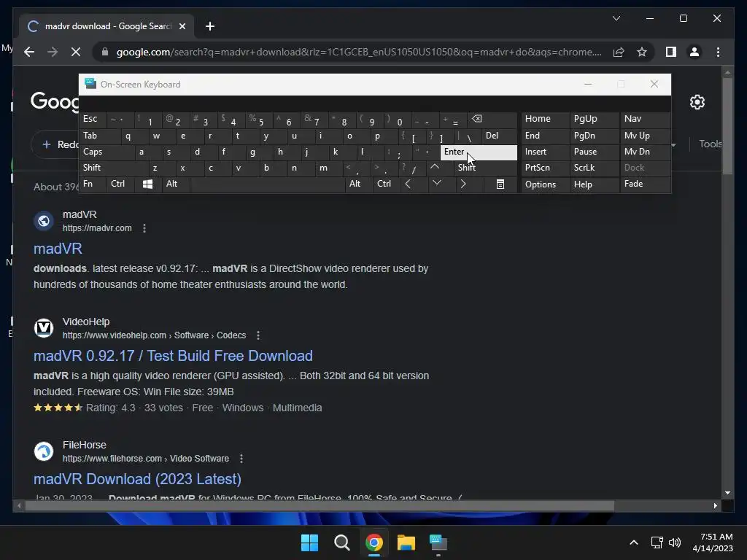Click the Nav key on On-Screen Keyboard

(645, 119)
